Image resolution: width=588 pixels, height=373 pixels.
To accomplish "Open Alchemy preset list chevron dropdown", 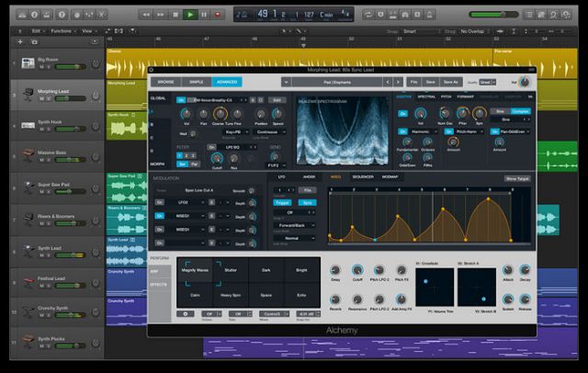I will click(x=286, y=82).
